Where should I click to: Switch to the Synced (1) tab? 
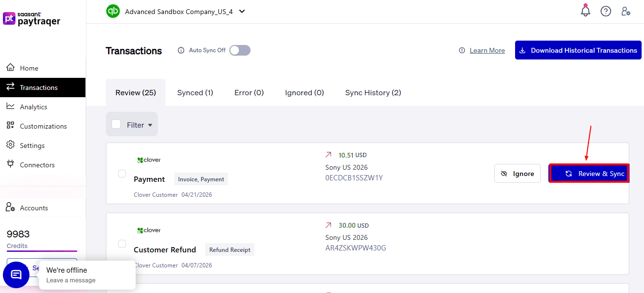coord(195,92)
